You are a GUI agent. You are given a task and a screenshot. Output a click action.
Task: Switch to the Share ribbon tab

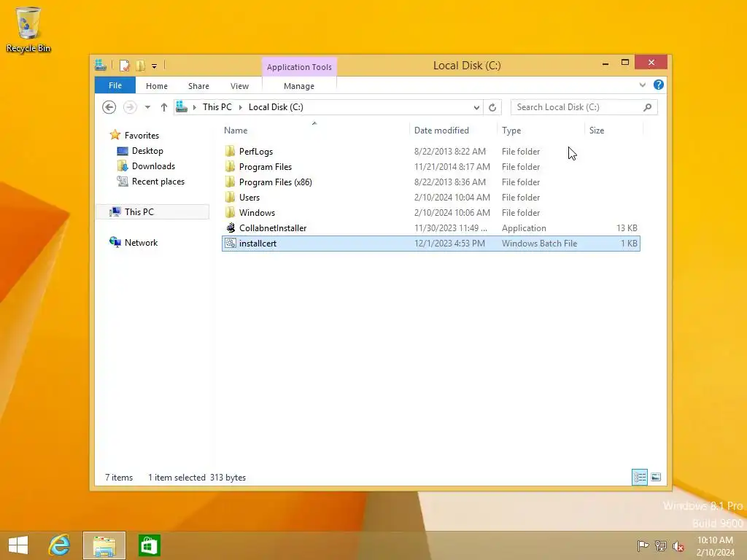198,86
